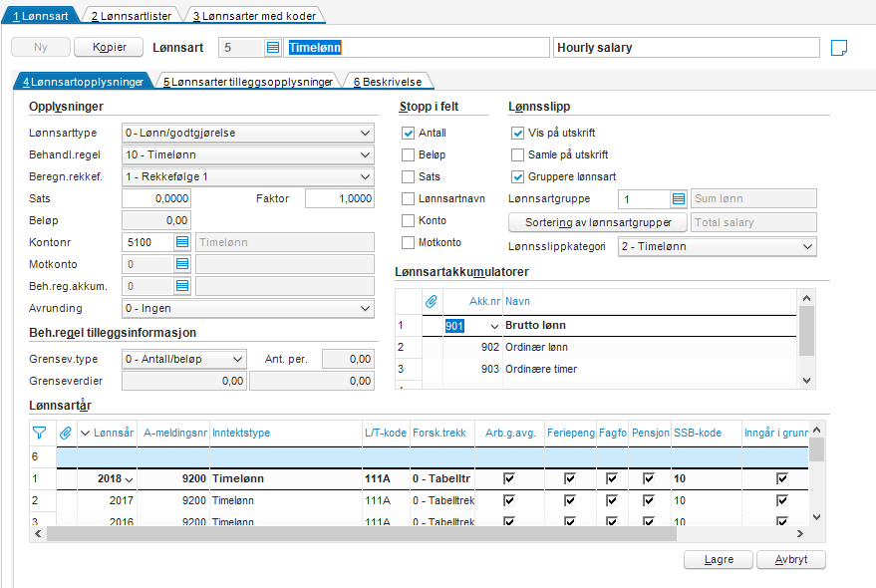Enable Samle på utskrift checkbox
Image resolution: width=876 pixels, height=588 pixels.
[x=518, y=154]
